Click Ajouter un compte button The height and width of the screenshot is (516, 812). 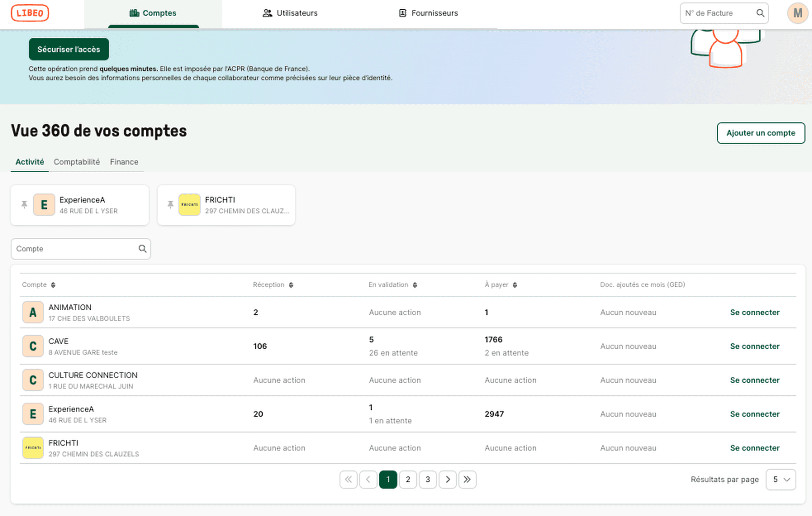click(760, 133)
